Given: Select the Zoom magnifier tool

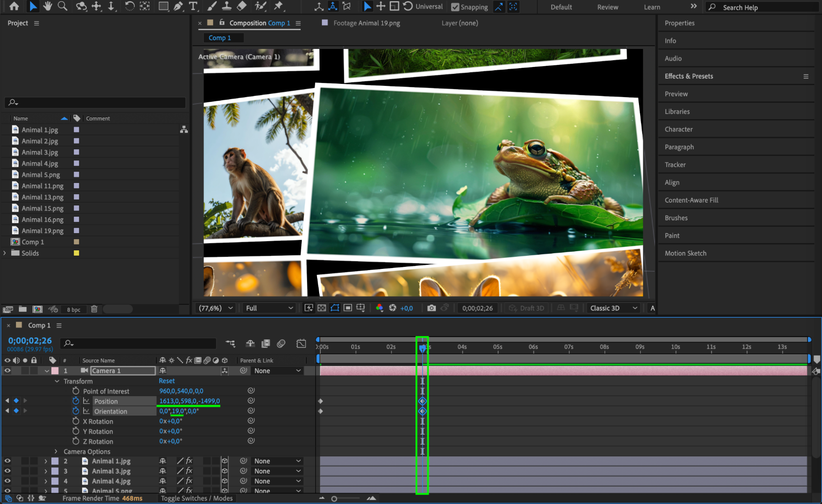Looking at the screenshot, I should tap(63, 6).
